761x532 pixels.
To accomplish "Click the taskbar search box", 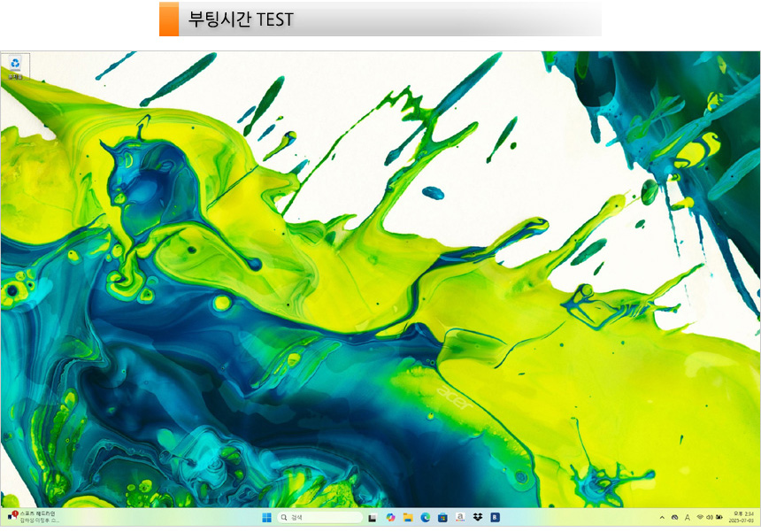I will click(x=319, y=517).
